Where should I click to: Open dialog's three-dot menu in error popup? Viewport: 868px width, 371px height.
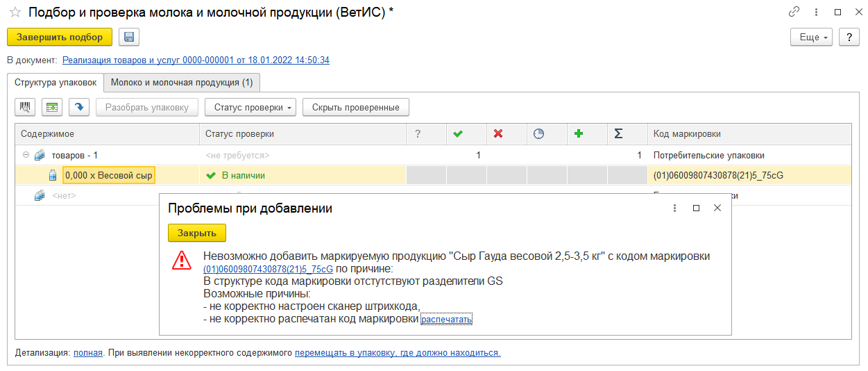pos(674,208)
